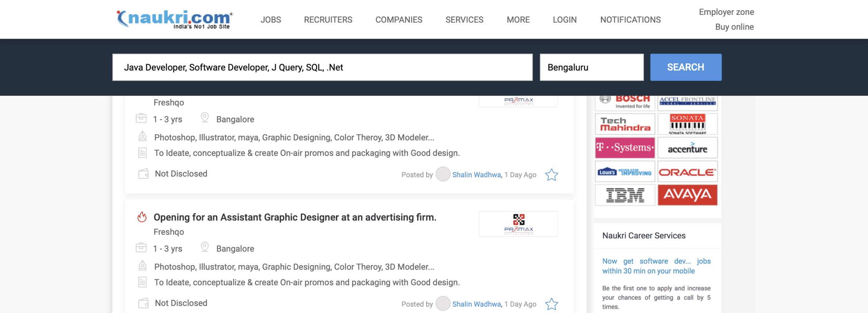Click 'Bangalore' in the first job card
This screenshot has height=313, width=868.
(x=235, y=119)
